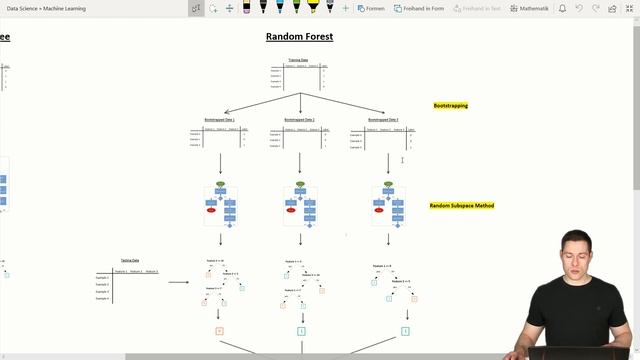The width and height of the screenshot is (640, 360).
Task: Choose the insert or remove space tool
Action: pyautogui.click(x=229, y=8)
